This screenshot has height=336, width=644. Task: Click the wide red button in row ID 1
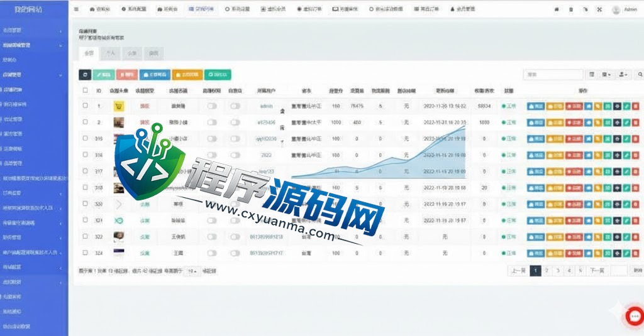point(574,106)
